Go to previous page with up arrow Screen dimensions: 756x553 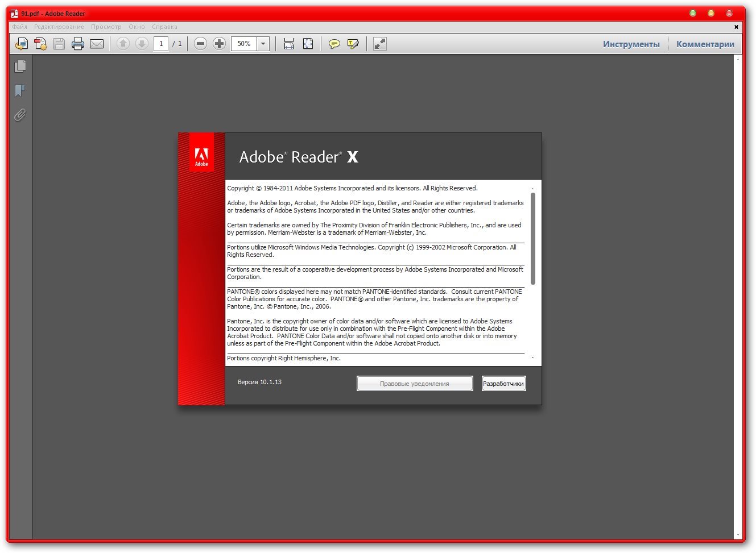pos(123,44)
